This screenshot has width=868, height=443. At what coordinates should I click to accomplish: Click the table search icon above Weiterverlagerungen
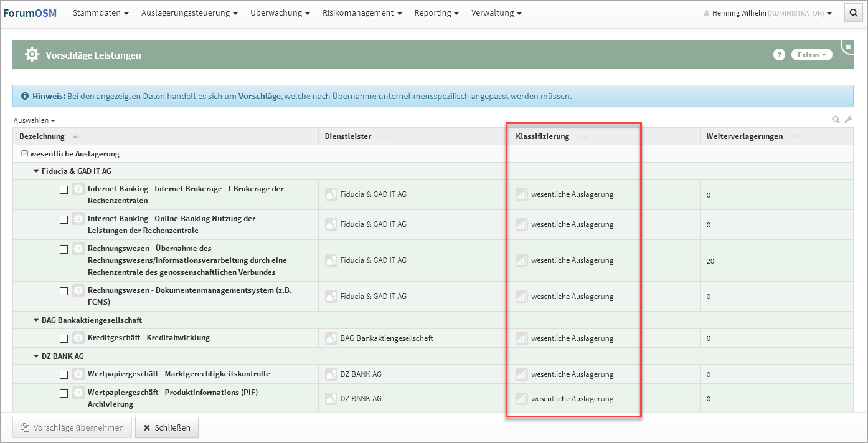[836, 120]
